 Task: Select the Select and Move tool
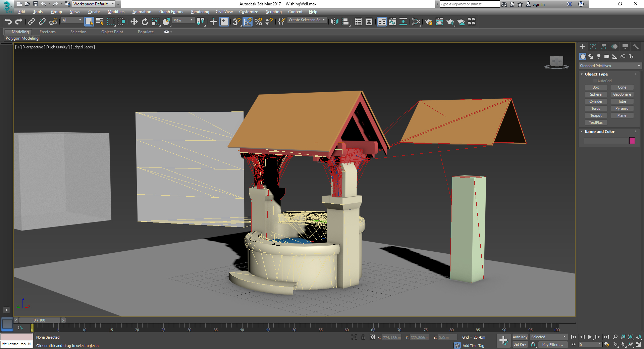(134, 22)
